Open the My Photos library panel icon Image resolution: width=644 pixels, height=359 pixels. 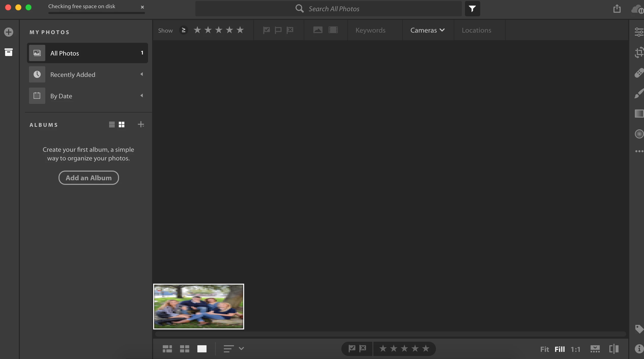tap(9, 52)
